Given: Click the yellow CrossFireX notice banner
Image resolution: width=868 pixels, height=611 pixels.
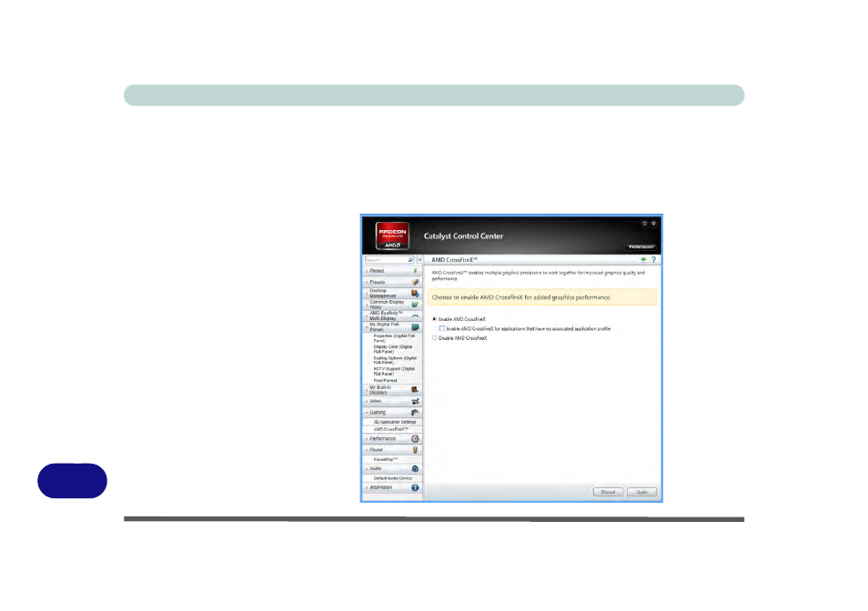Looking at the screenshot, I should [542, 297].
